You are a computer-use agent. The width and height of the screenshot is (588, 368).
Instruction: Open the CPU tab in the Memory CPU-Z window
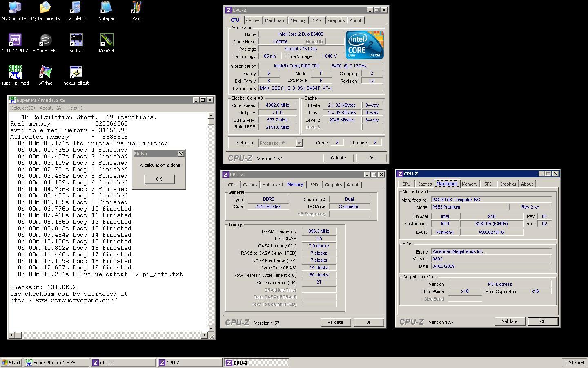coord(232,185)
